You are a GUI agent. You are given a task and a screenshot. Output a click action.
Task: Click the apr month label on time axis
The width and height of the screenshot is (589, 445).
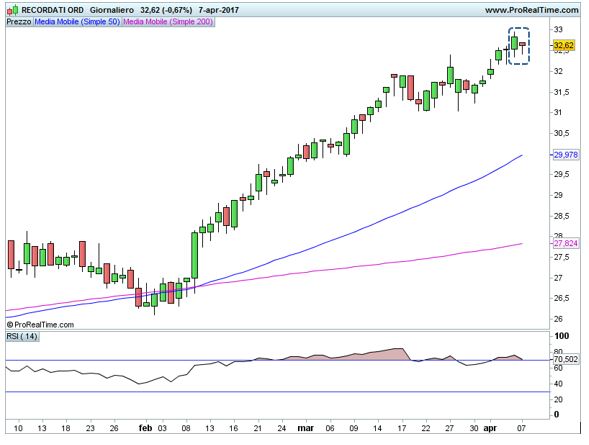click(x=490, y=428)
